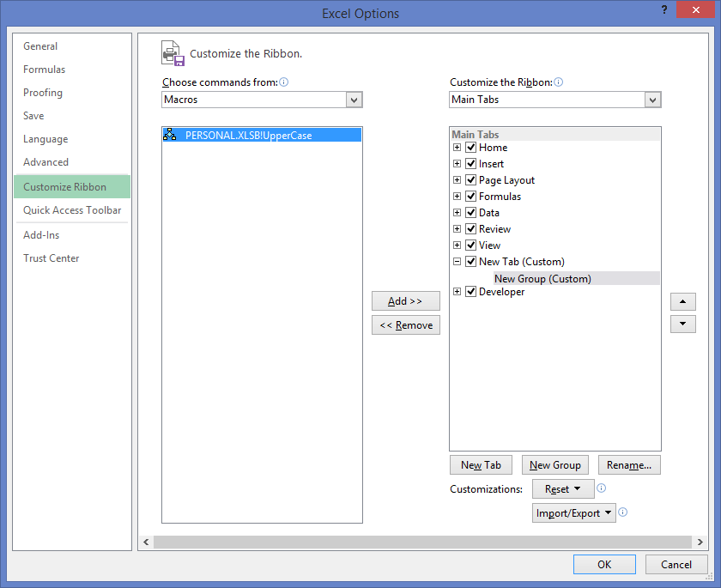721x588 pixels.
Task: Open the Reset dropdown button
Action: point(563,488)
